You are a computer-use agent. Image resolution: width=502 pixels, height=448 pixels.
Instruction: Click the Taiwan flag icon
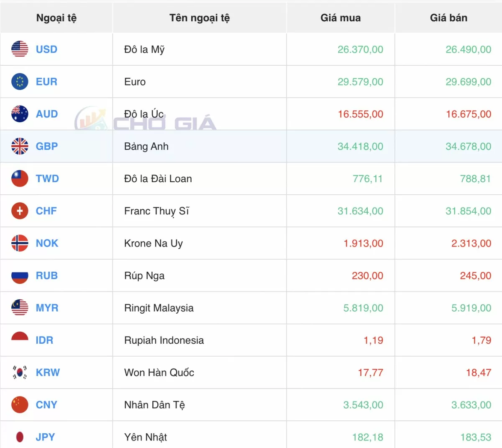[20, 178]
